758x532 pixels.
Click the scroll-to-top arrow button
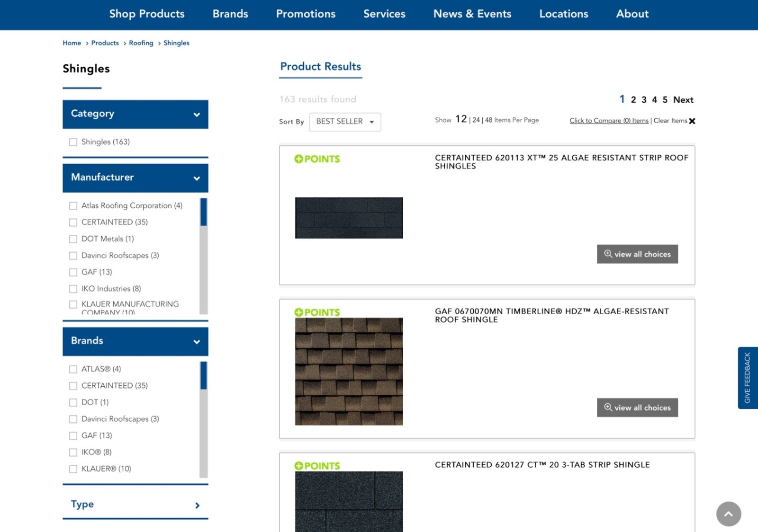(x=728, y=514)
